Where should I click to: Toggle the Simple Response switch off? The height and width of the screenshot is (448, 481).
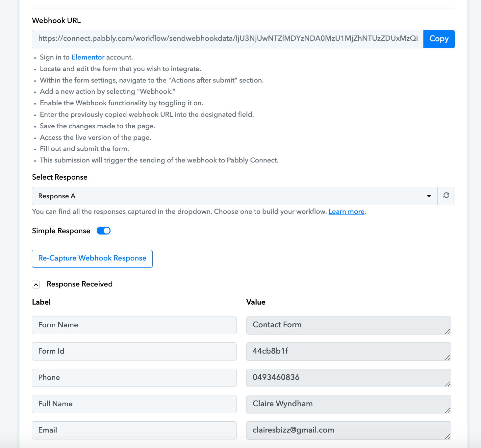pyautogui.click(x=104, y=231)
